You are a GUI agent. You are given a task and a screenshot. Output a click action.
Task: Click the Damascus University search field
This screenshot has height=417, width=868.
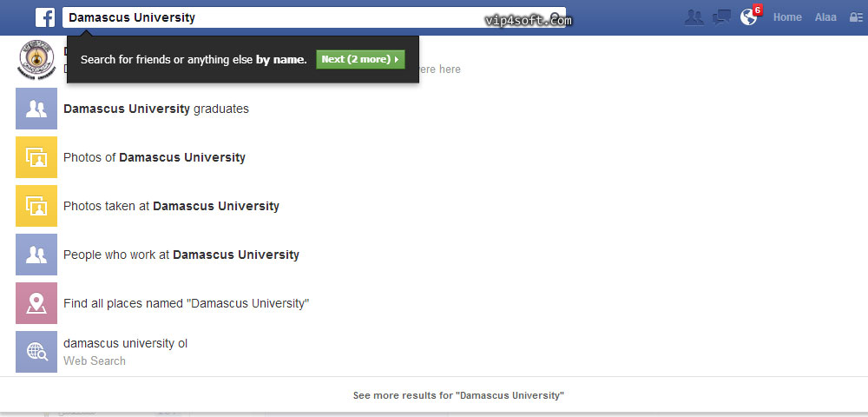314,17
